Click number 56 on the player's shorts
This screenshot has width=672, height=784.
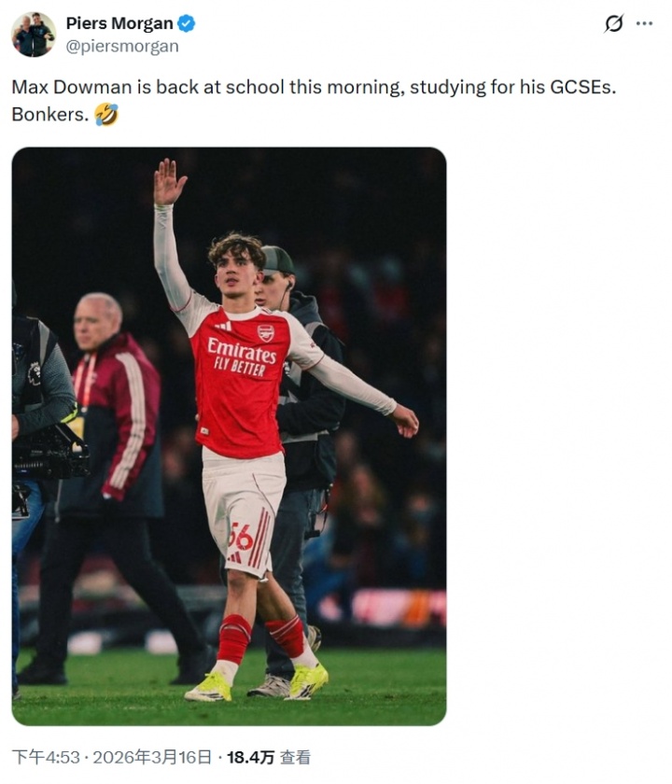coord(241,536)
